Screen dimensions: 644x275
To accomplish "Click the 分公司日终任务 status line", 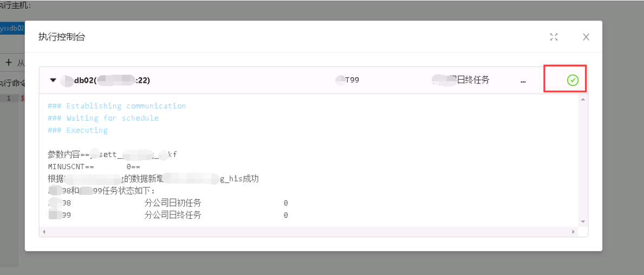I will [x=167, y=215].
